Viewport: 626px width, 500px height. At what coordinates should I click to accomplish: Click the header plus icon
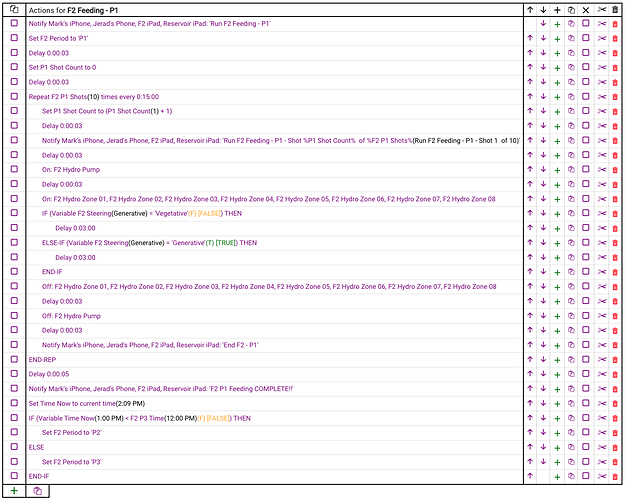(557, 10)
